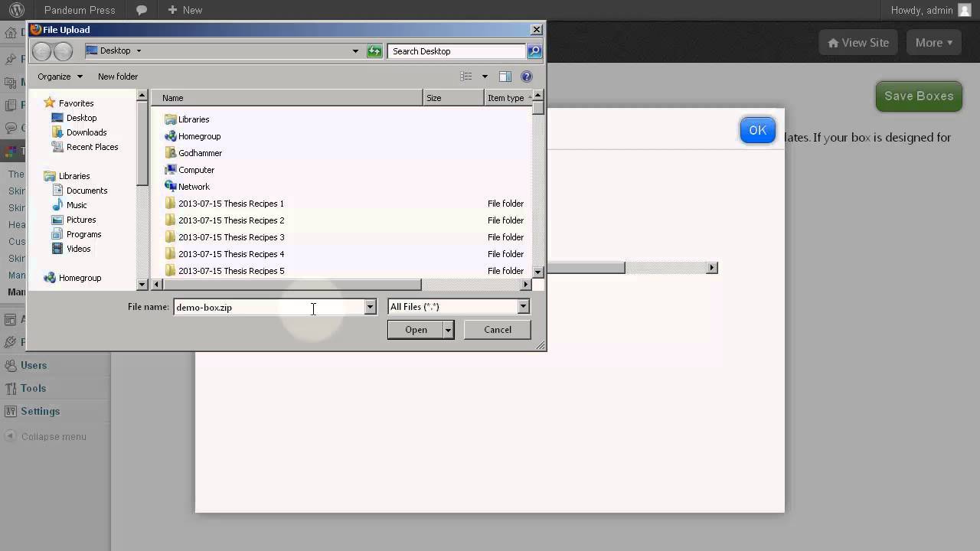The width and height of the screenshot is (980, 551).
Task: Select Programs library in navigation pane
Action: click(83, 234)
